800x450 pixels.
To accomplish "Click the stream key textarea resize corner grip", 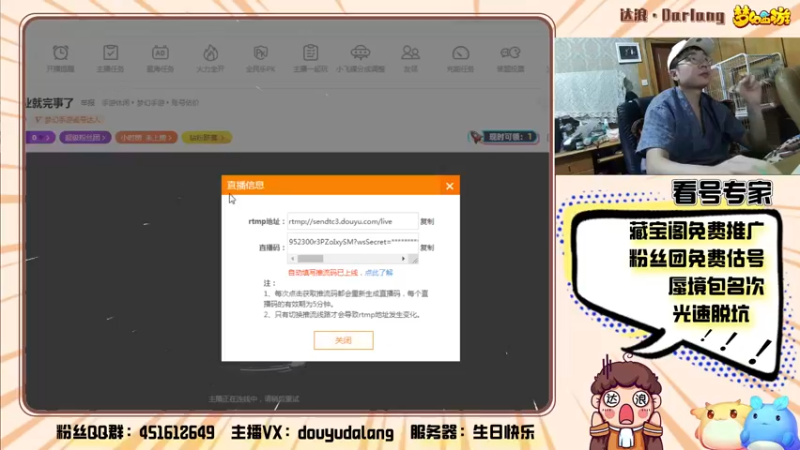I will (x=414, y=259).
